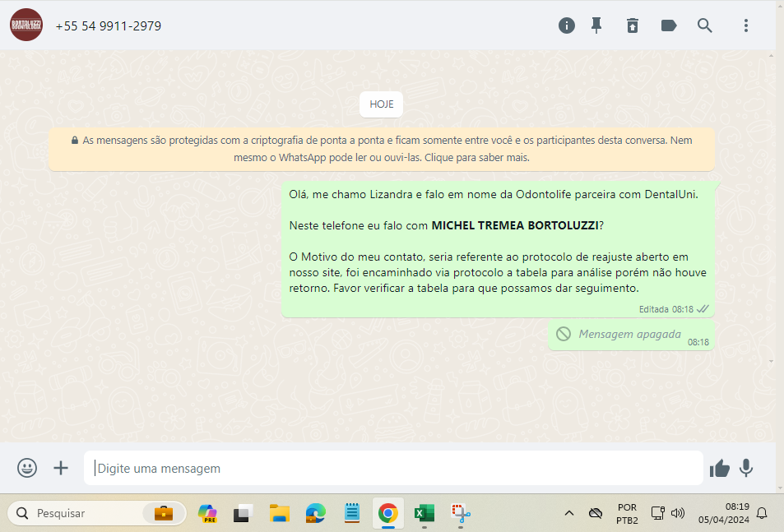Open the three-dot more options menu

click(x=746, y=25)
